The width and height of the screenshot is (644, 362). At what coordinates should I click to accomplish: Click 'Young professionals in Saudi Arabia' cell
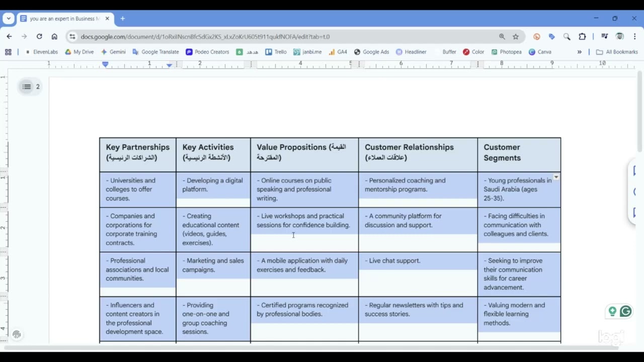(519, 190)
